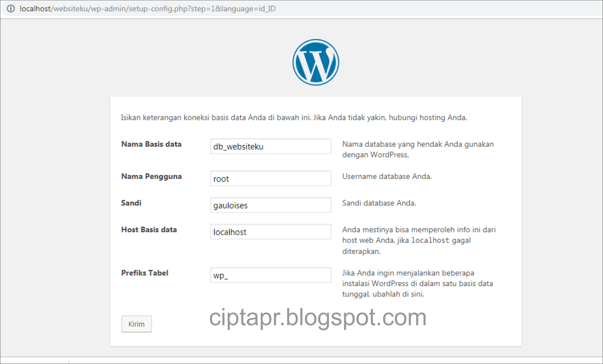
Task: Click the WordPress logo
Action: [x=315, y=62]
